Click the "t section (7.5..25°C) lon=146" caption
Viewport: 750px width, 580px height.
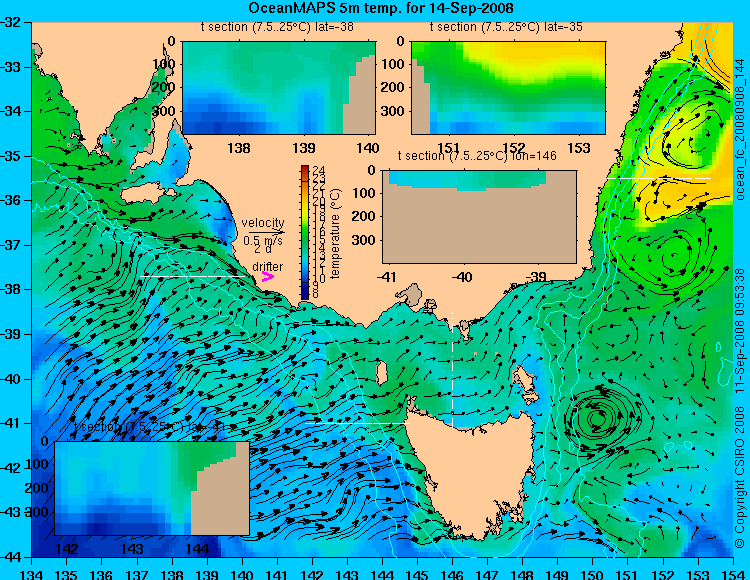(x=477, y=156)
